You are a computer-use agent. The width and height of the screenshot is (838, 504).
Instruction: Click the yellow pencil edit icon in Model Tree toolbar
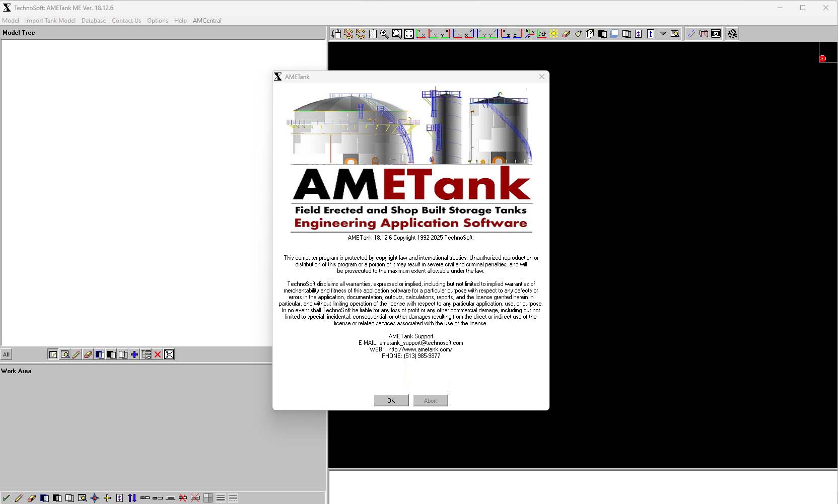coord(77,354)
